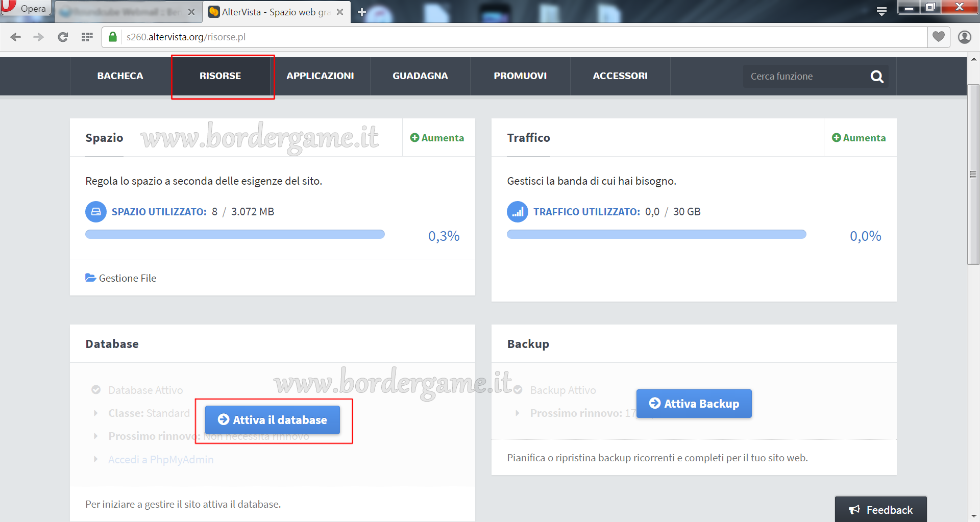This screenshot has height=522, width=980.
Task: Click Aumenta in the Traffico panel
Action: (x=859, y=138)
